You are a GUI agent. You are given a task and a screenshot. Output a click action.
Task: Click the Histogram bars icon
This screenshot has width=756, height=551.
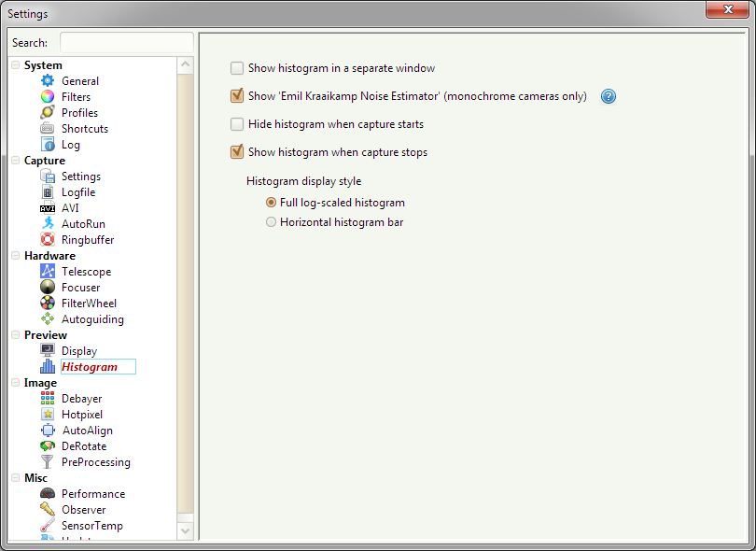48,367
